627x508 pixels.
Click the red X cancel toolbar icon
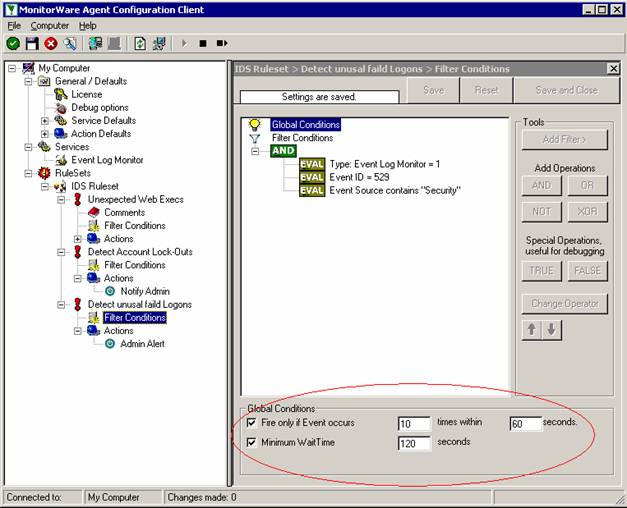coord(51,43)
